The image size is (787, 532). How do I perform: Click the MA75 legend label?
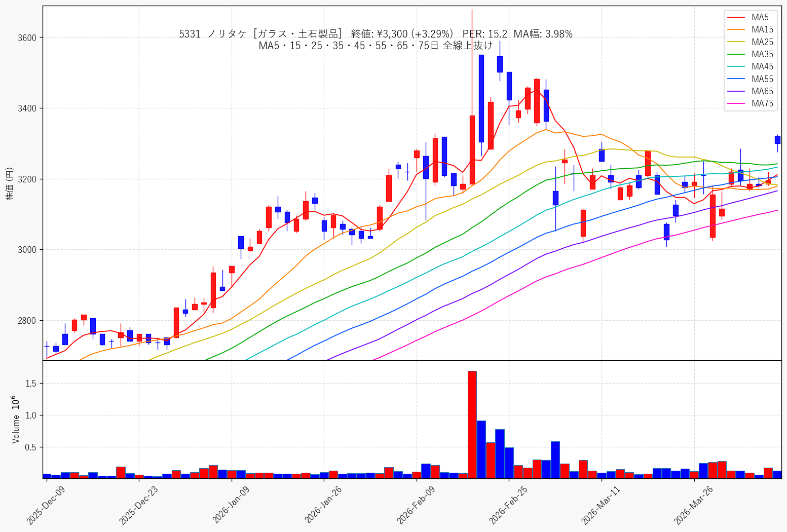point(762,104)
